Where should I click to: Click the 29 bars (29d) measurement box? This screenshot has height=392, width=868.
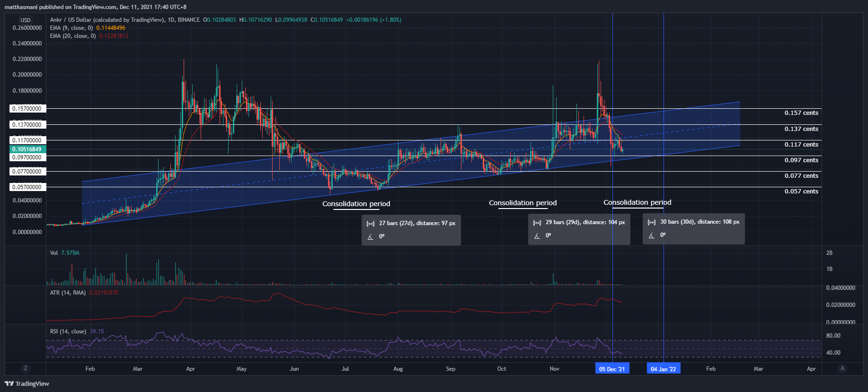pos(579,229)
